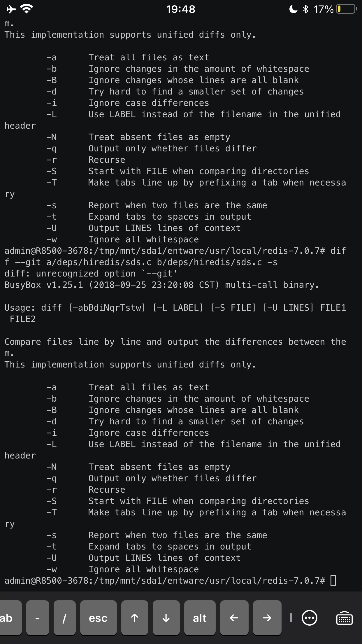Viewport: 362px width, 644px height.
Task: Tap the right arrow key
Action: [x=267, y=618]
